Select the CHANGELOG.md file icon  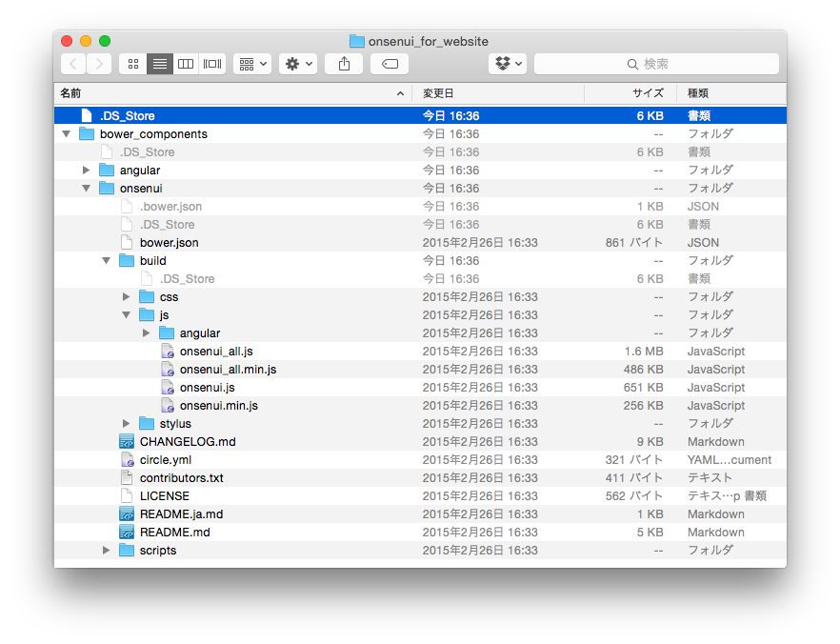pyautogui.click(x=127, y=442)
